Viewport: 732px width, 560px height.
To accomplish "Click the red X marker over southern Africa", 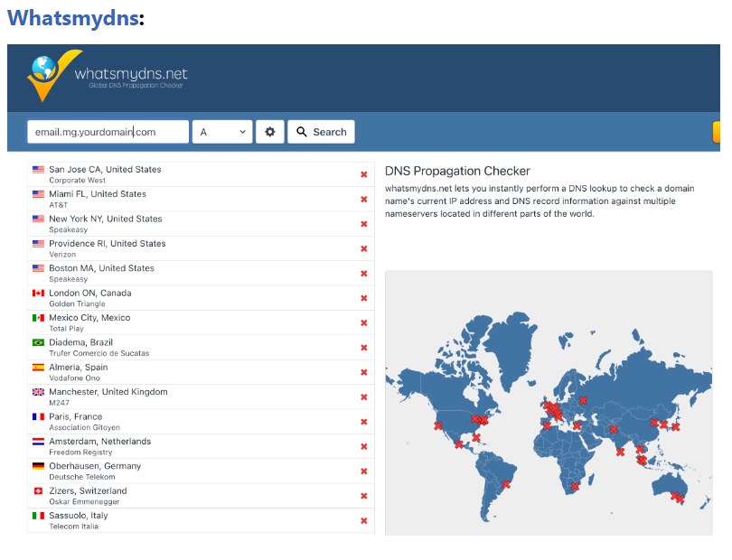I will tap(575, 486).
